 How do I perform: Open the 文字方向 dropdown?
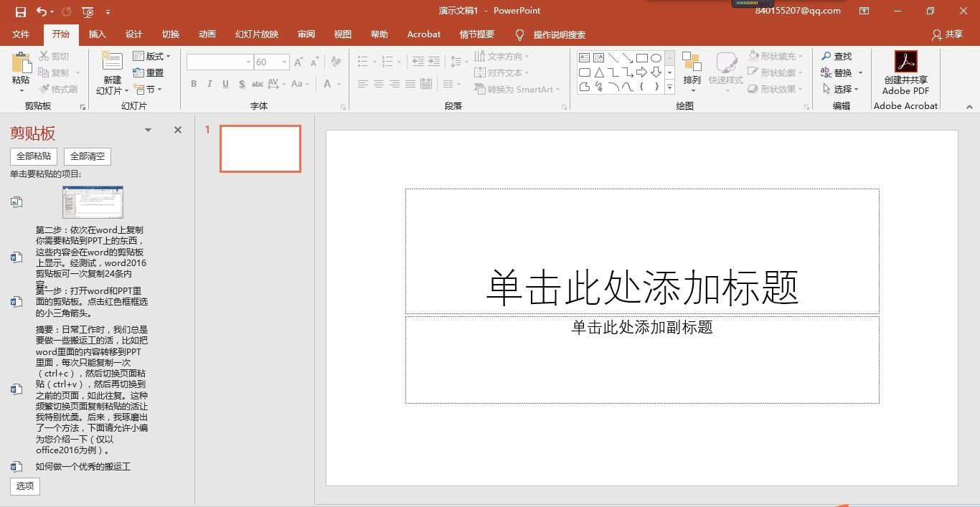coord(501,56)
